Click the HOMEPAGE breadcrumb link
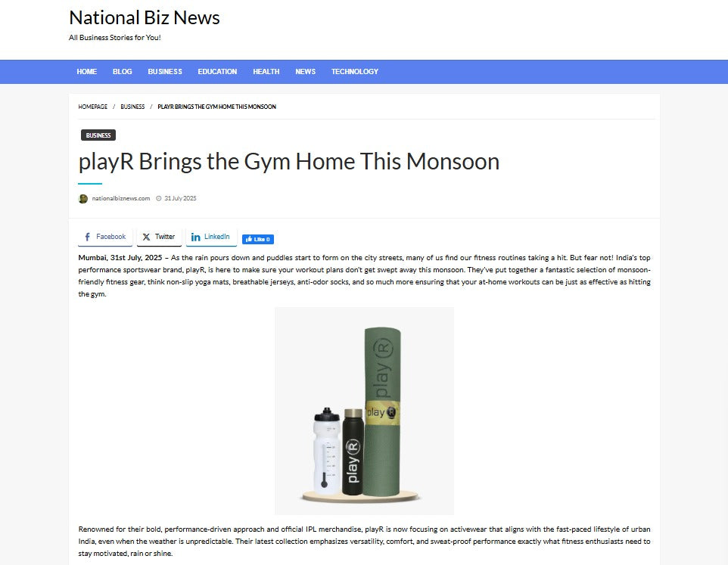 93,107
